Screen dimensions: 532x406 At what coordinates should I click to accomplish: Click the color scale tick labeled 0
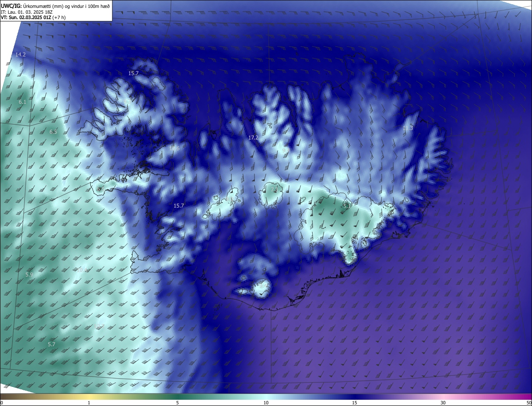coord(1,403)
